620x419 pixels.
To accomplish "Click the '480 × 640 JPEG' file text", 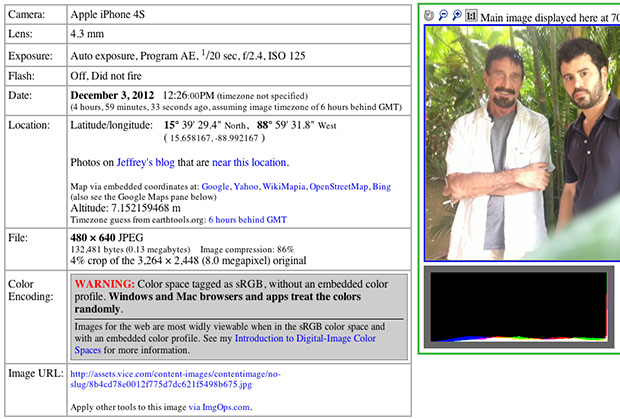I will (x=107, y=238).
